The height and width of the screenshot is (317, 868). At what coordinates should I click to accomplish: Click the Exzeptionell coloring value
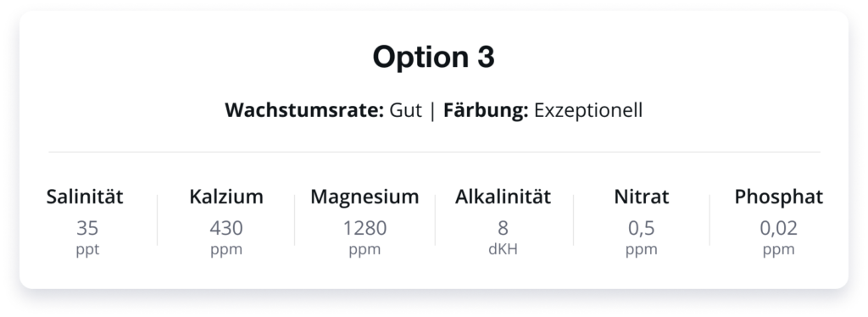pos(588,111)
